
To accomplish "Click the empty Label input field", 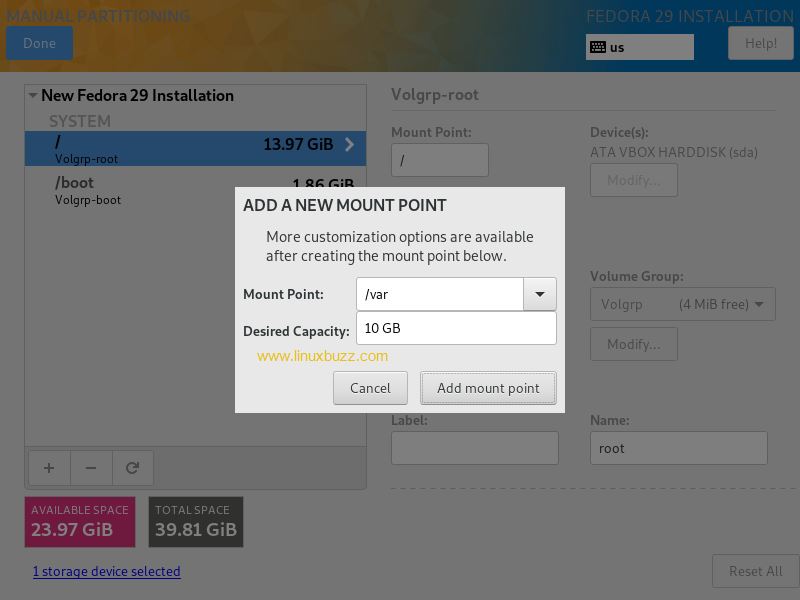I will click(474, 448).
